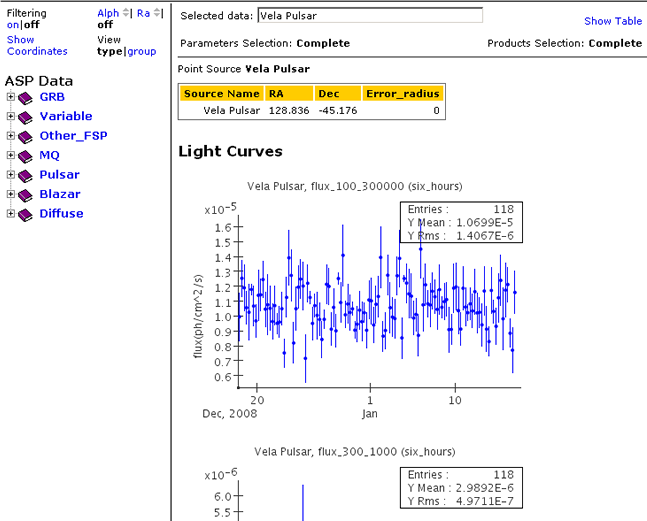Click the Ra sort arrows icon

click(x=157, y=13)
